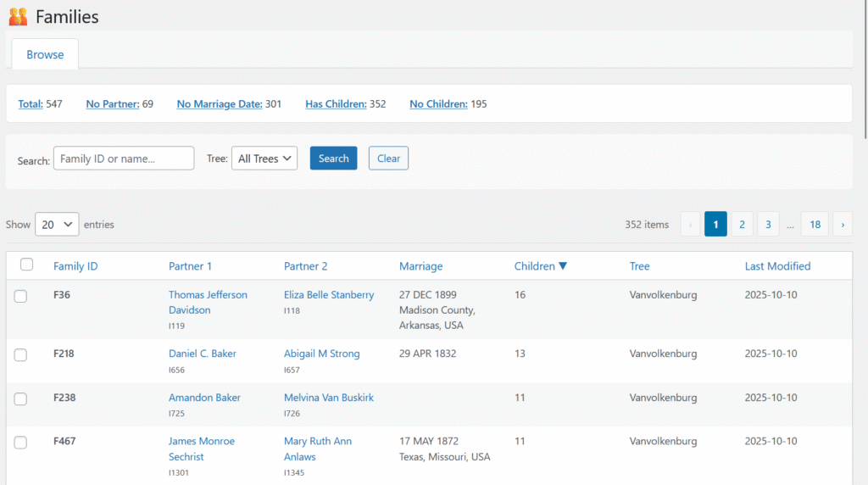
Task: Click the Families people icon in header
Action: (18, 16)
